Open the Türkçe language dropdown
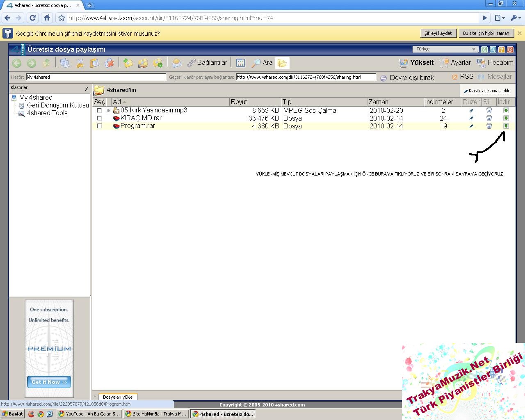This screenshot has height=420, width=525. coord(445,49)
